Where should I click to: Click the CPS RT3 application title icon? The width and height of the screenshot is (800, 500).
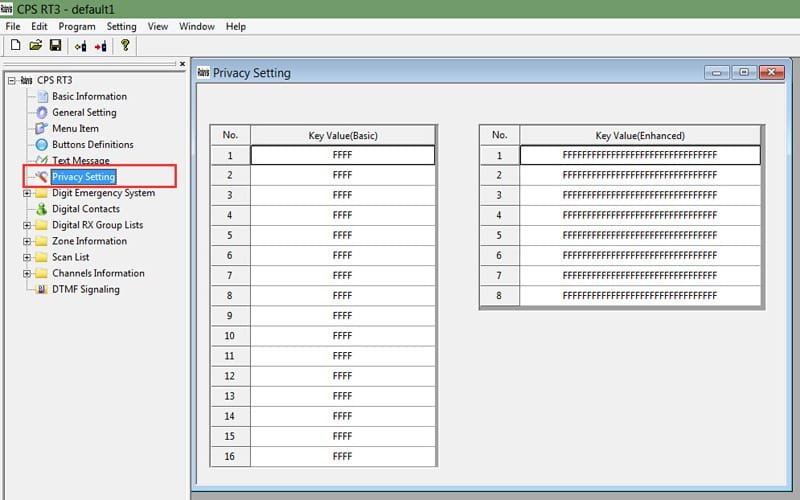pos(7,9)
